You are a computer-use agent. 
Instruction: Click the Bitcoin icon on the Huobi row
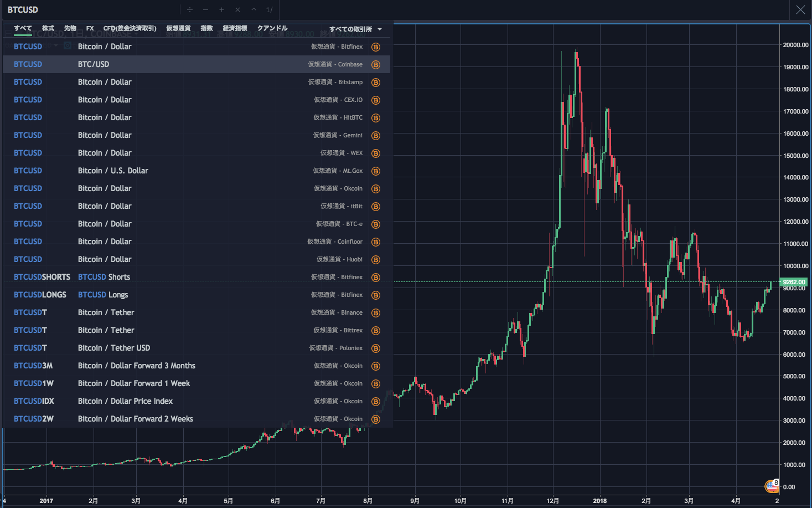376,260
